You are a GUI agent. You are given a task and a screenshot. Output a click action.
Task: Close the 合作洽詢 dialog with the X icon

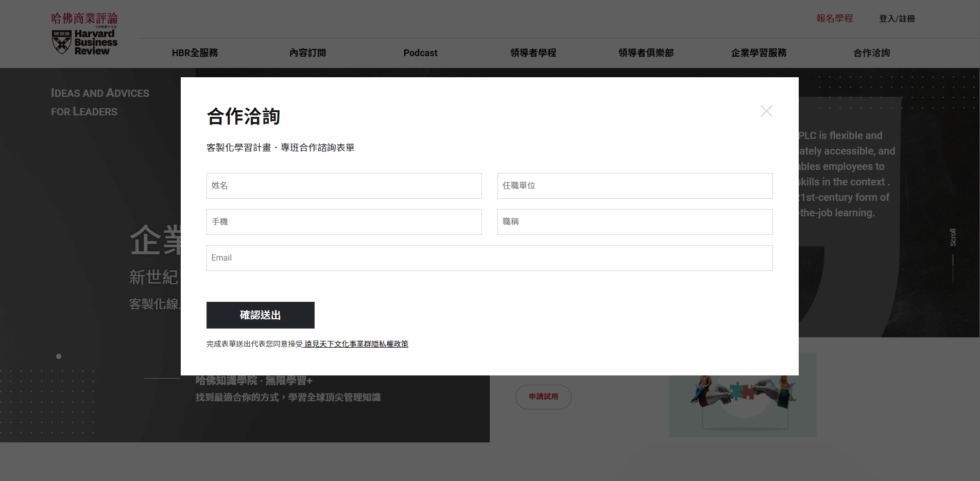(766, 111)
